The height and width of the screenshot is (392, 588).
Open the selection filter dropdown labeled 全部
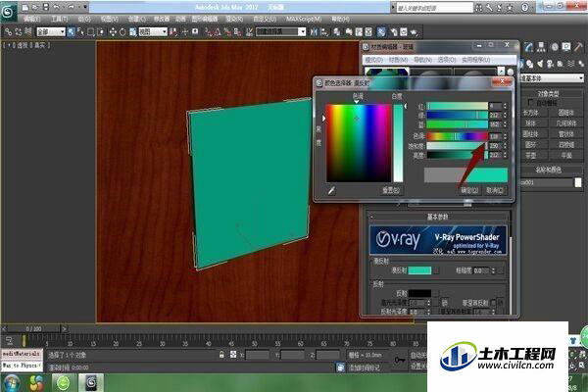pos(51,32)
